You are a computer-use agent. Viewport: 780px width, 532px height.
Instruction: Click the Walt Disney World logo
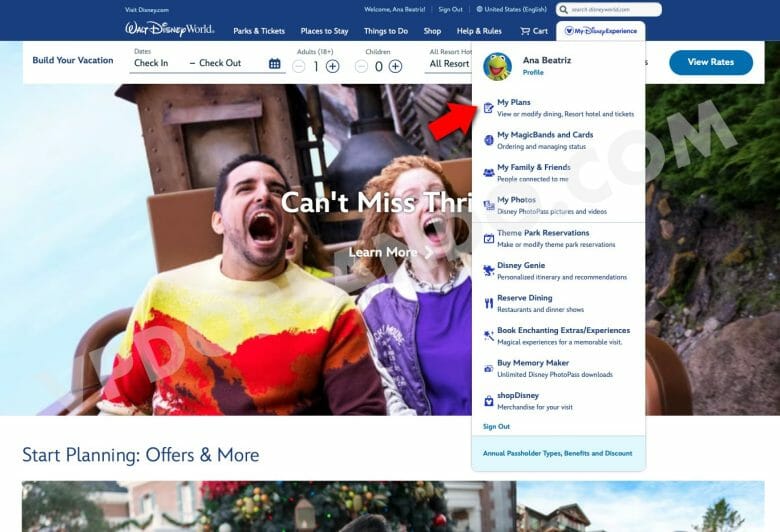(170, 29)
